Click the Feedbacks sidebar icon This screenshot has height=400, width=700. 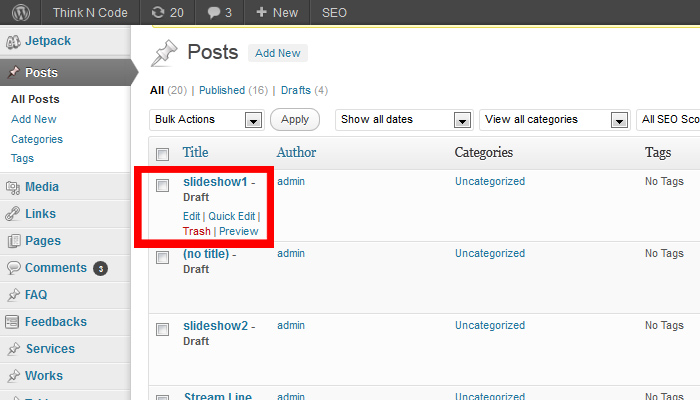[x=12, y=321]
